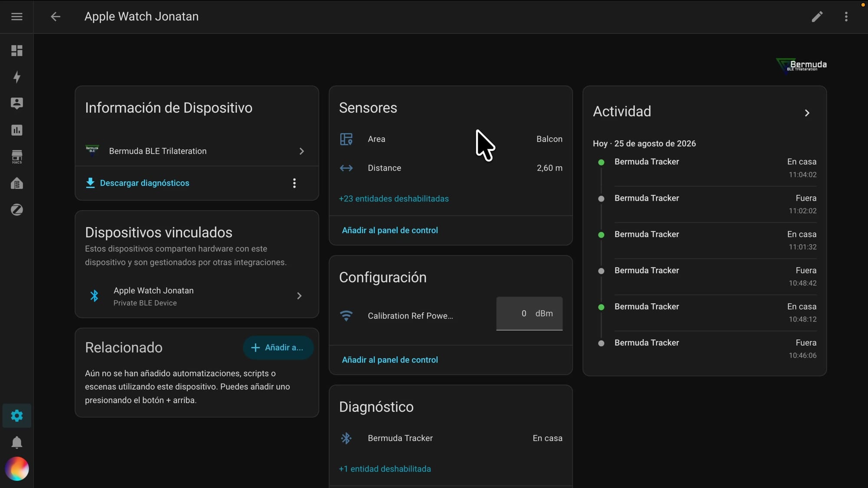
Task: Open Bermuda Tracker activity entry at 10:48:42
Action: tap(705, 277)
